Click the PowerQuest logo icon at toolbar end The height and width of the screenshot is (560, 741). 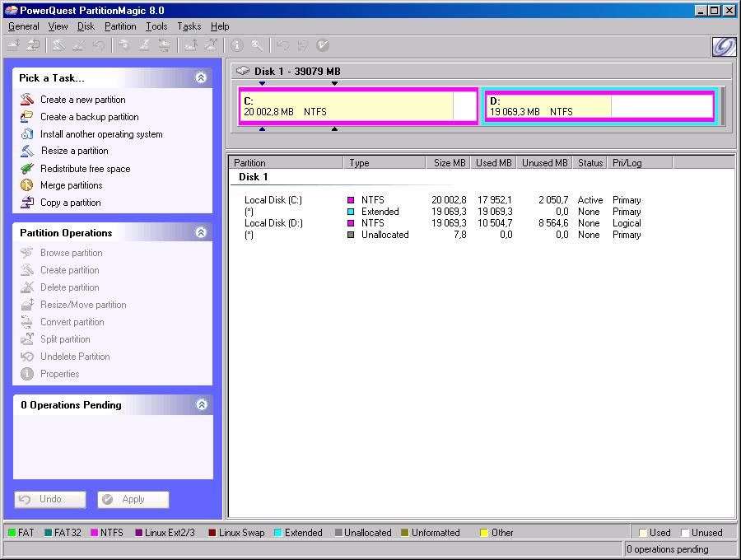point(724,46)
